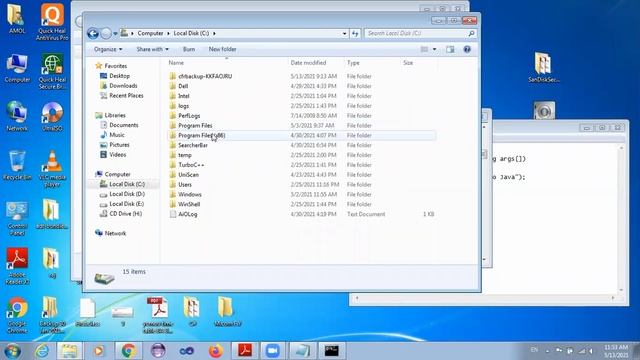Select the SanDiskSec desktop icon
The image size is (640, 360).
543,68
